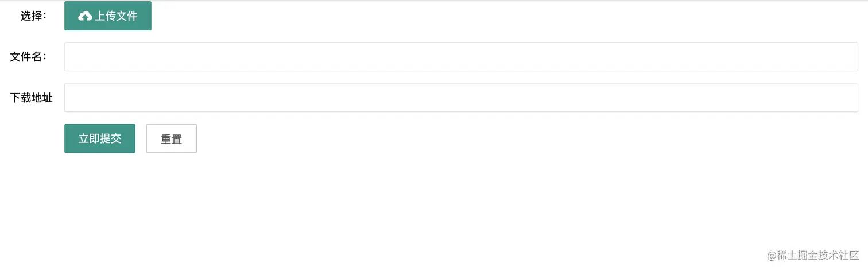Click the 下载地址 field label
Viewport: 868px width, 270px height.
click(32, 98)
